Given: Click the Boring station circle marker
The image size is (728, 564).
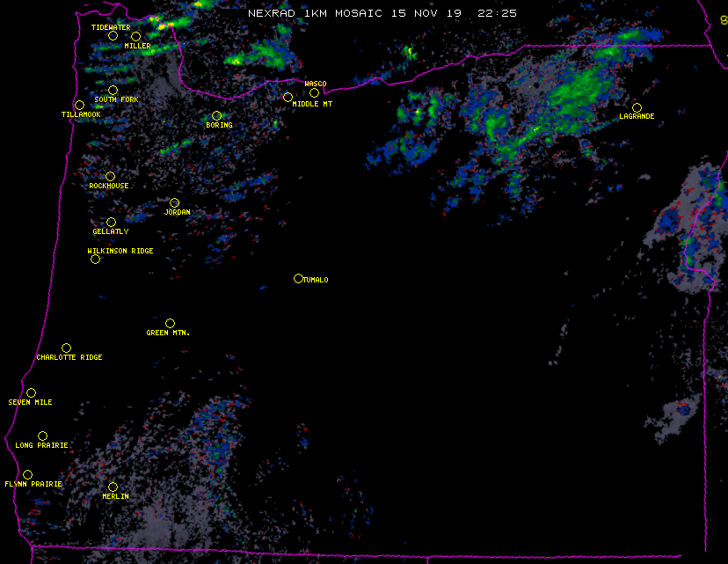Looking at the screenshot, I should coord(216,115).
